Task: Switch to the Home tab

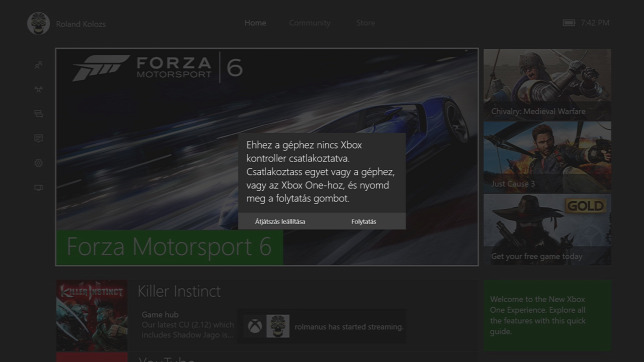Action: pos(255,23)
